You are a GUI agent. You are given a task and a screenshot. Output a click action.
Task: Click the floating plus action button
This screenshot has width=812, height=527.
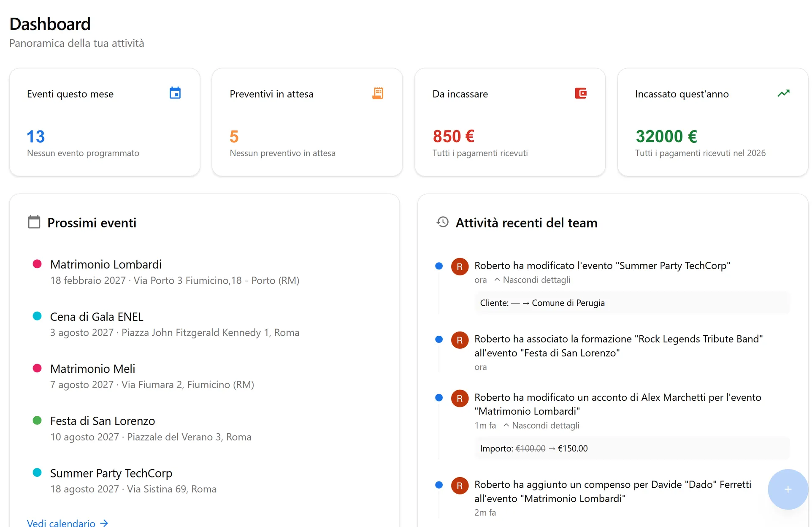pyautogui.click(x=788, y=489)
